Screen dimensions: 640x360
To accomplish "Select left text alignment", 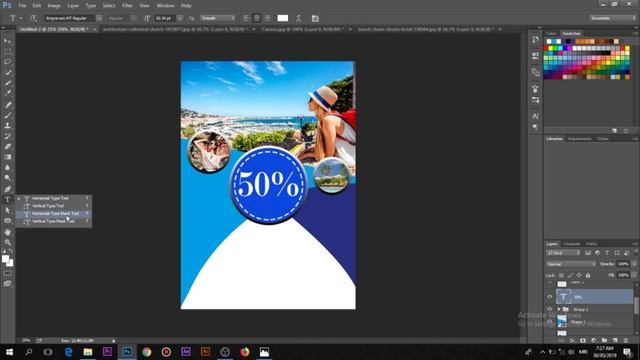I will 246,18.
